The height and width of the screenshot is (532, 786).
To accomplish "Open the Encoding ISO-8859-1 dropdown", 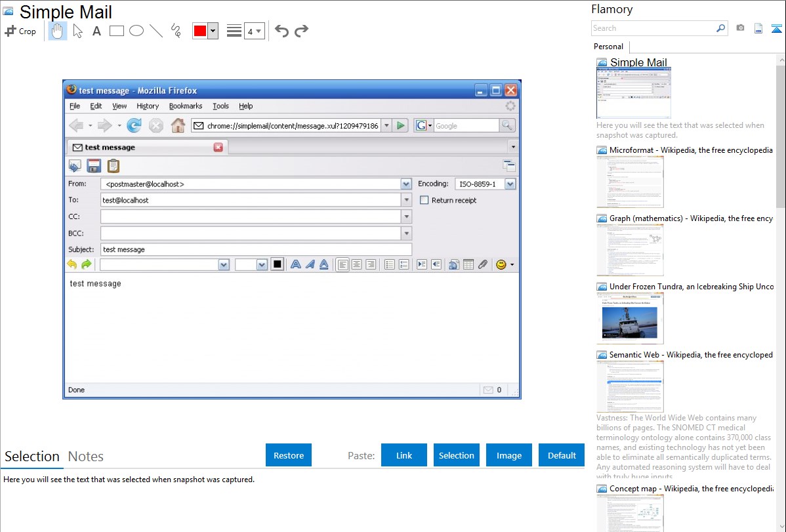I will pos(510,184).
